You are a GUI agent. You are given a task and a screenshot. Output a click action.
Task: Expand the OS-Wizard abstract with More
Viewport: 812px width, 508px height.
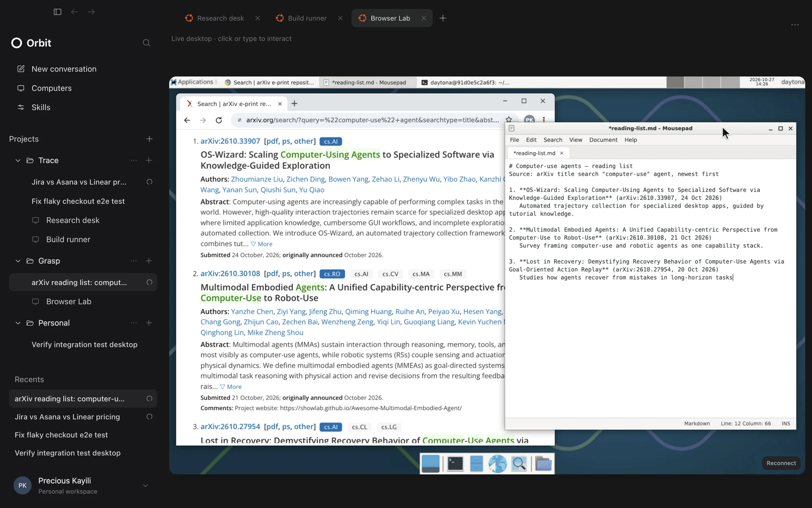[x=262, y=244]
